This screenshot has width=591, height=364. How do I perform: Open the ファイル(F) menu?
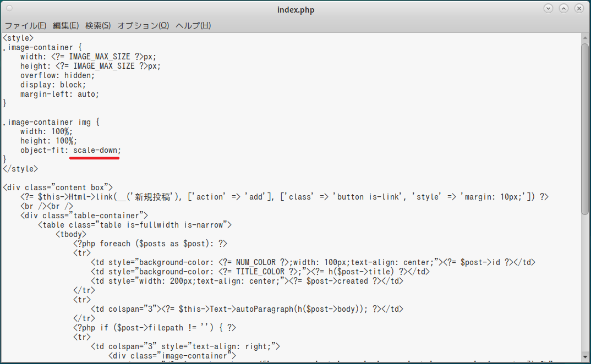(x=25, y=26)
